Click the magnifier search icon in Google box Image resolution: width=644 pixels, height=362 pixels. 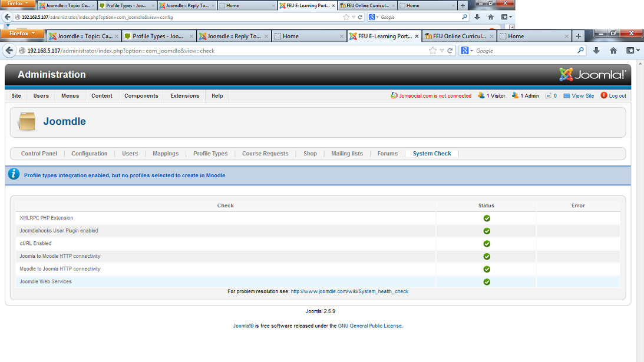580,51
